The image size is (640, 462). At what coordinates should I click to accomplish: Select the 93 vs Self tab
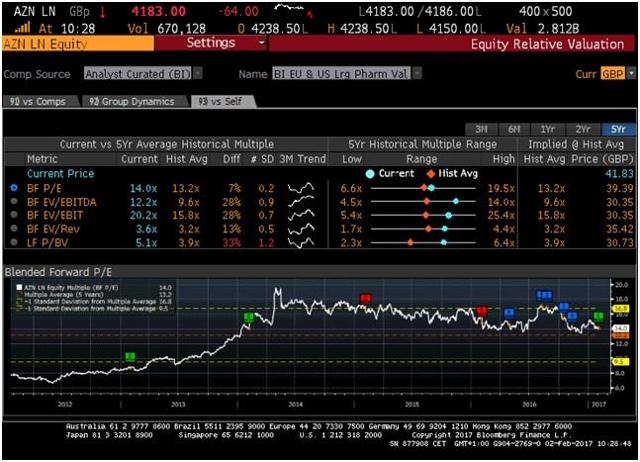(x=223, y=102)
